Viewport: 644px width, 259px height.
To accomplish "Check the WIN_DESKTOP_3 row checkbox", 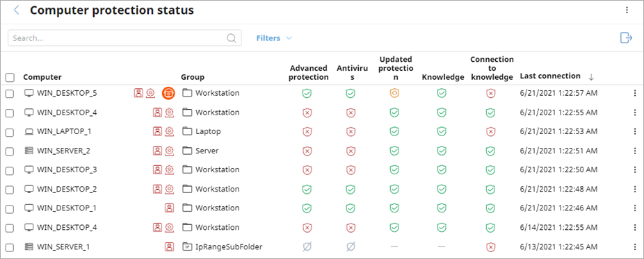I will tap(10, 171).
